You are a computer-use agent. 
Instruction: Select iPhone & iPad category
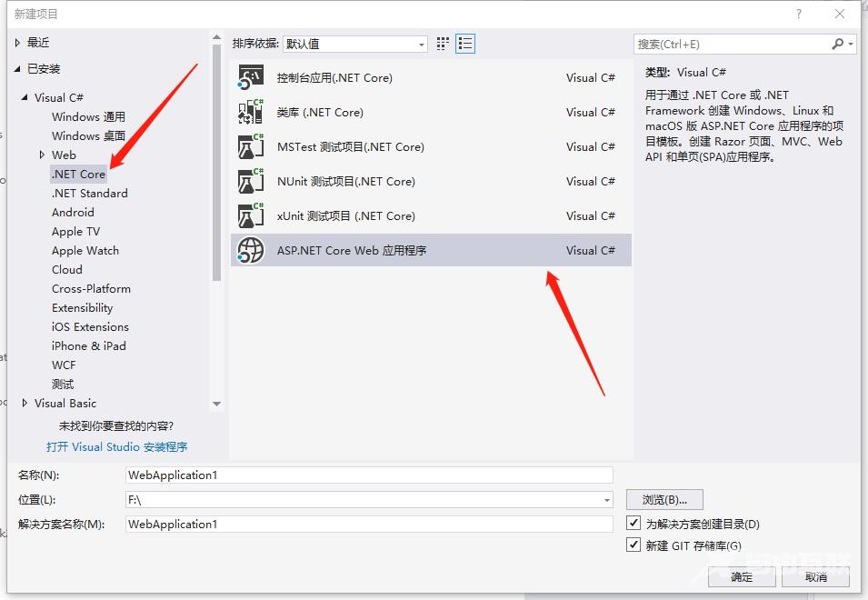click(88, 346)
